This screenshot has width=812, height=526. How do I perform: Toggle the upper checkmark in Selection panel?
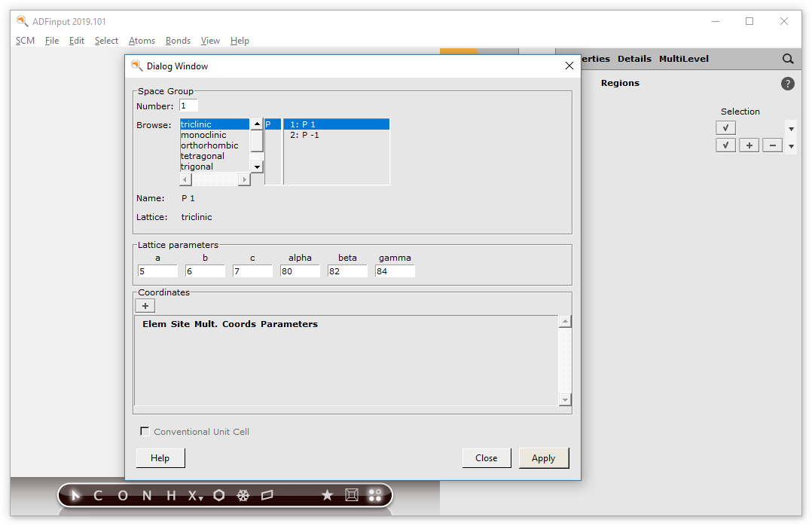(x=725, y=127)
